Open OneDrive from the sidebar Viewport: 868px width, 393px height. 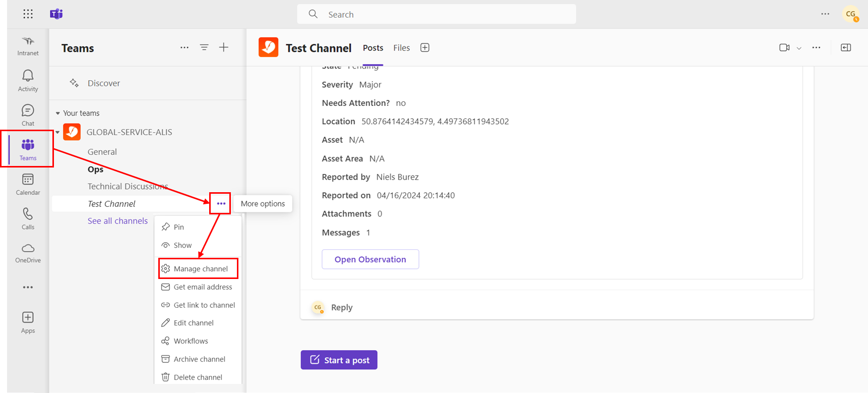click(x=28, y=253)
